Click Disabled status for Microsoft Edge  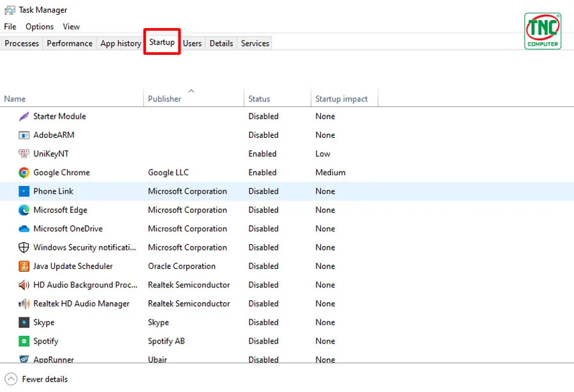tap(263, 210)
